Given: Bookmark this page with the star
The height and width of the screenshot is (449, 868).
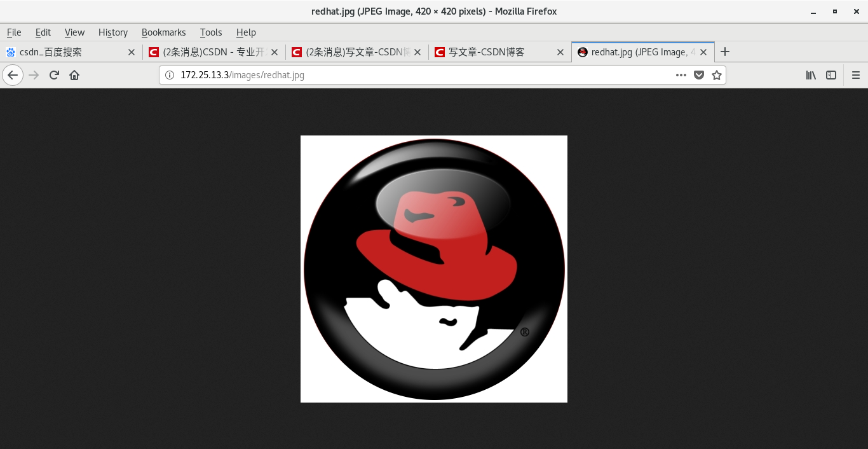Looking at the screenshot, I should pyautogui.click(x=717, y=75).
